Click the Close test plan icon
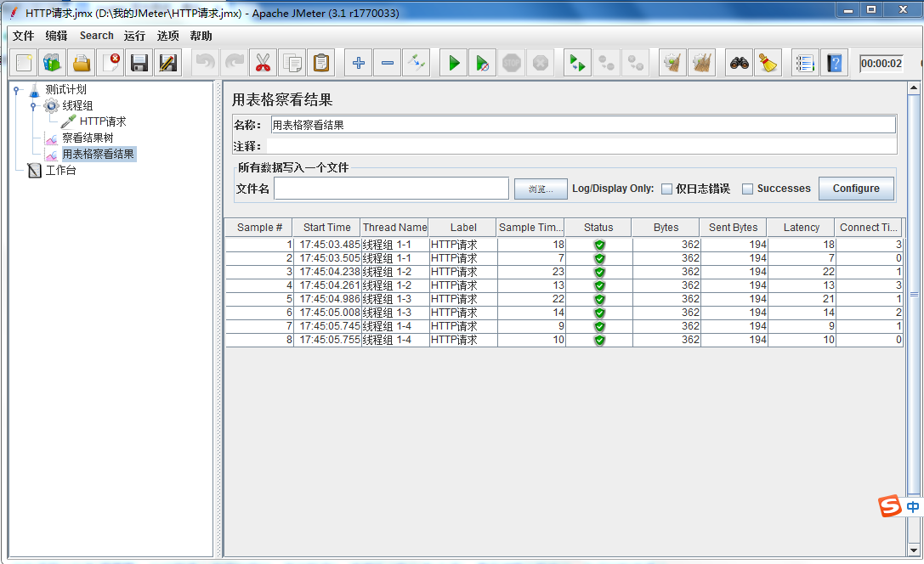This screenshot has height=564, width=924. [111, 63]
